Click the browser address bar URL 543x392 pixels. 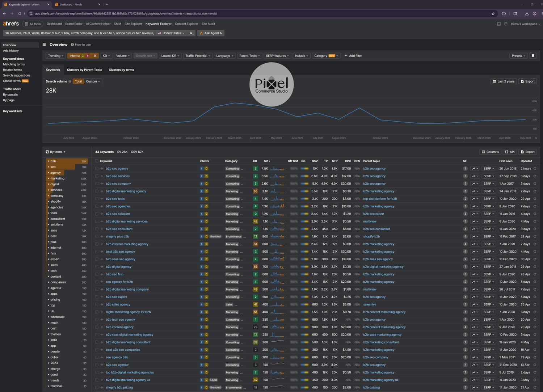pyautogui.click(x=126, y=14)
